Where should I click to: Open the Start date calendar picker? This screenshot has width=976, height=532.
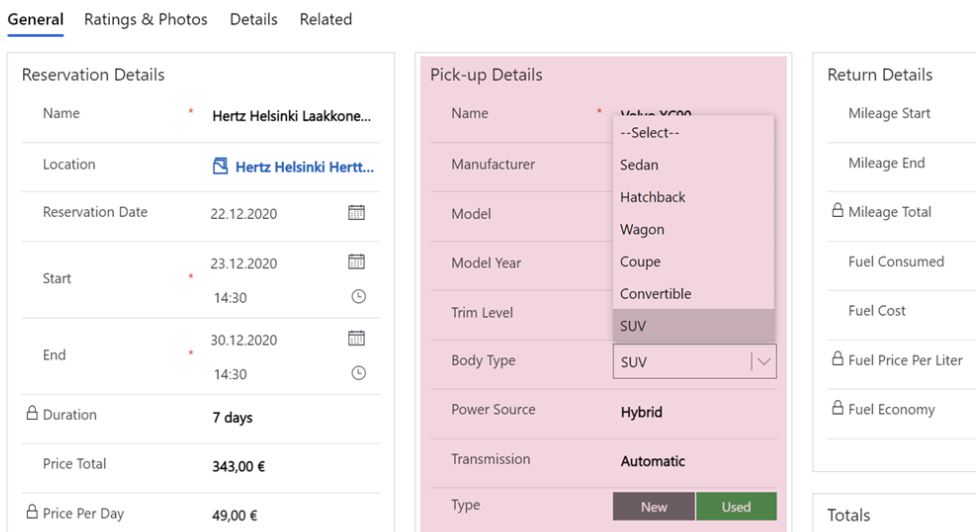tap(356, 261)
